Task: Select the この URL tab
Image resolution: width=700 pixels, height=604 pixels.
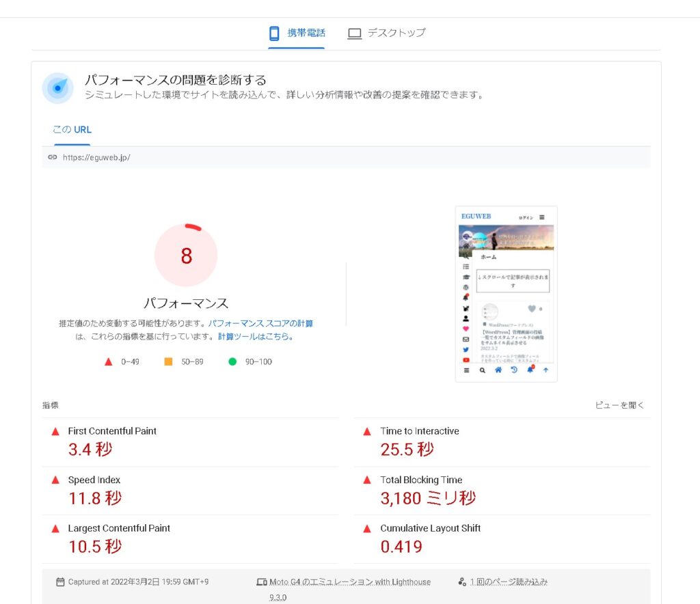Action: click(72, 130)
